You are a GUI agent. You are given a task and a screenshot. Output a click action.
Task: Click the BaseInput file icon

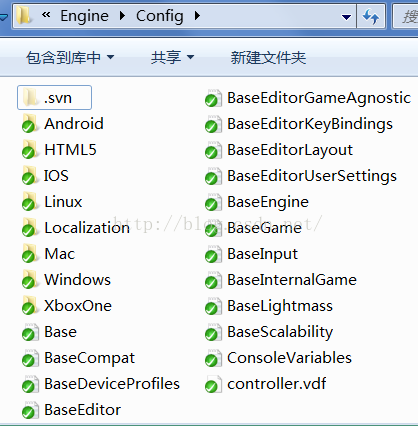213,254
